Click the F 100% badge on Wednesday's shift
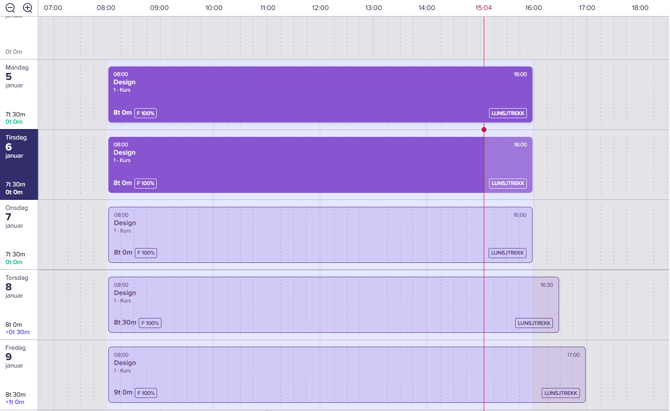Screen dimensions: 670x411 click(x=146, y=253)
